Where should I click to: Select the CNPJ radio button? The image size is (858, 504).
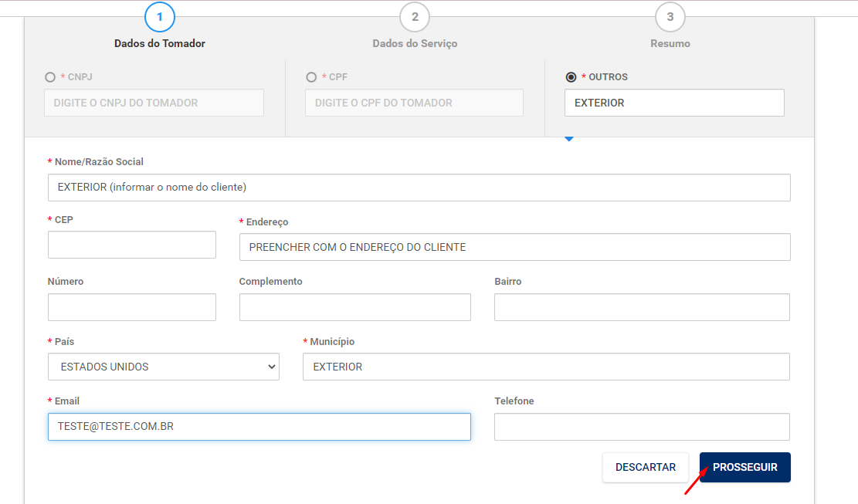50,77
